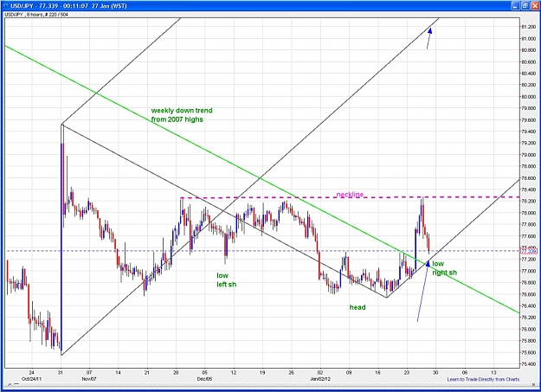Viewport: 541px width, 392px height.
Task: Click the small dash icon beside the bottom-left arrow
Action: click(16, 384)
